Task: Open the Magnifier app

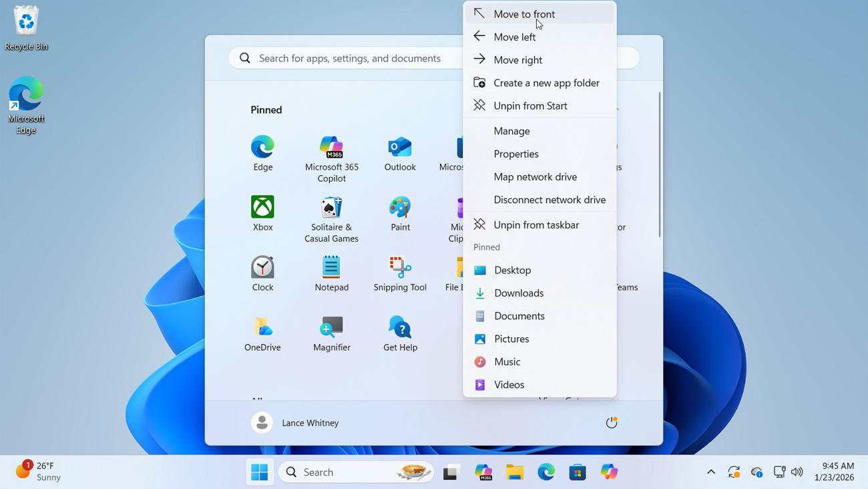Action: 331,329
